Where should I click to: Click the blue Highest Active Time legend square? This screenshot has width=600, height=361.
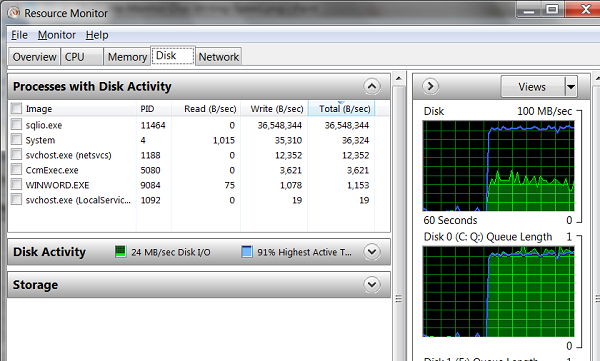(247, 252)
